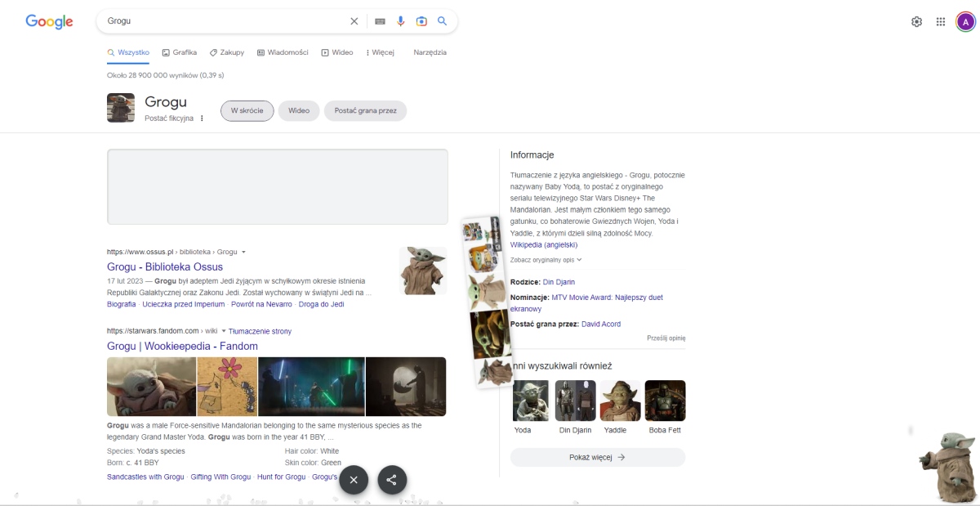Dismiss the overlay with the X icon

click(354, 480)
